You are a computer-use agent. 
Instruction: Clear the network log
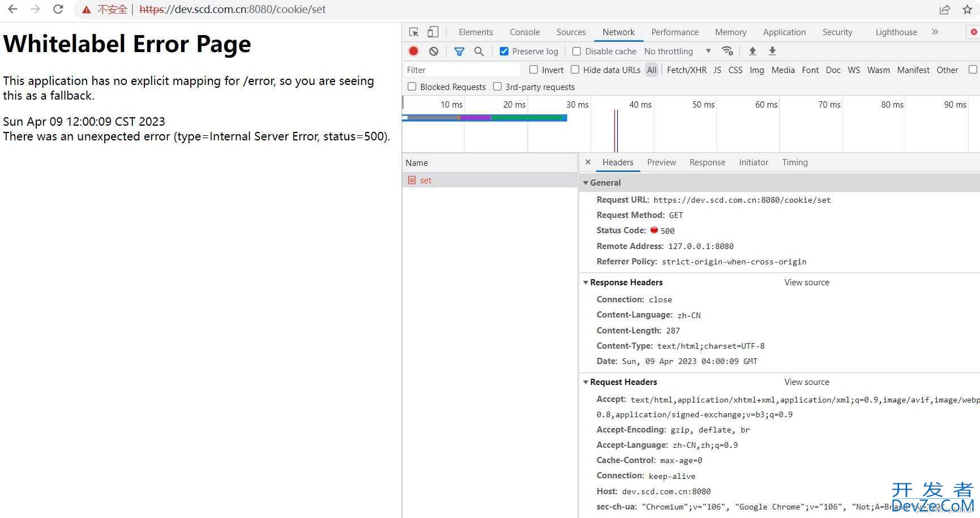point(434,51)
